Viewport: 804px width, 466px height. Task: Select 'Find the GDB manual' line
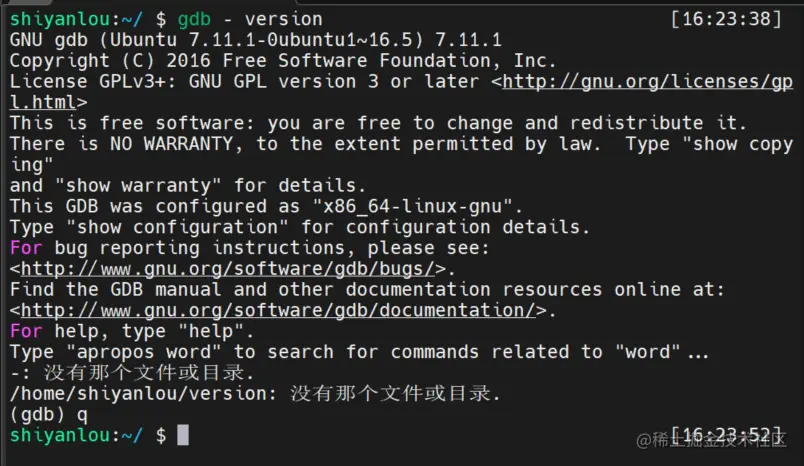367,290
